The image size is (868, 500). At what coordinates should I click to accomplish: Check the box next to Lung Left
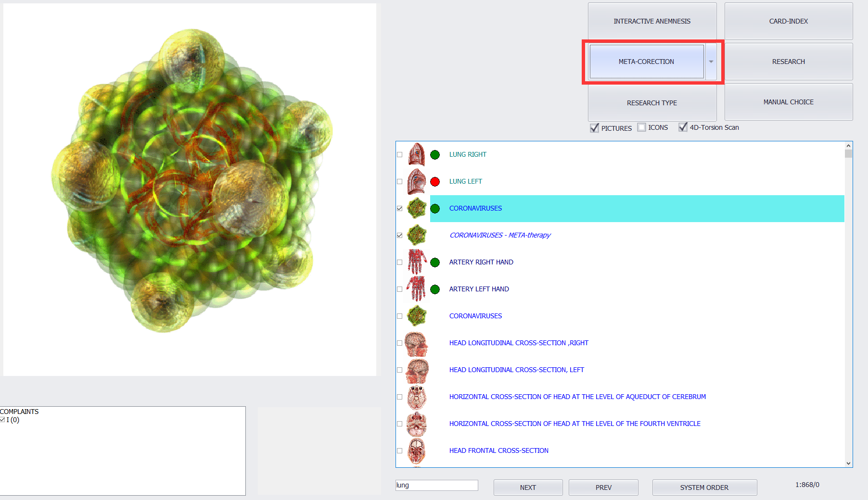(x=400, y=182)
